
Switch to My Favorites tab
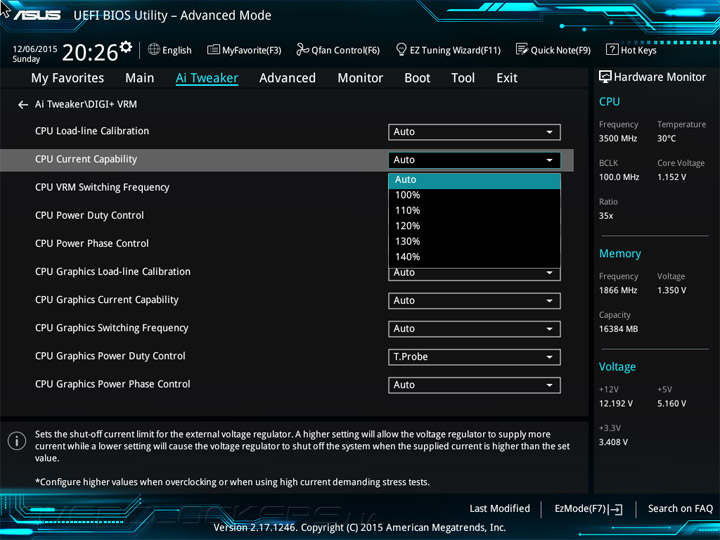point(68,78)
